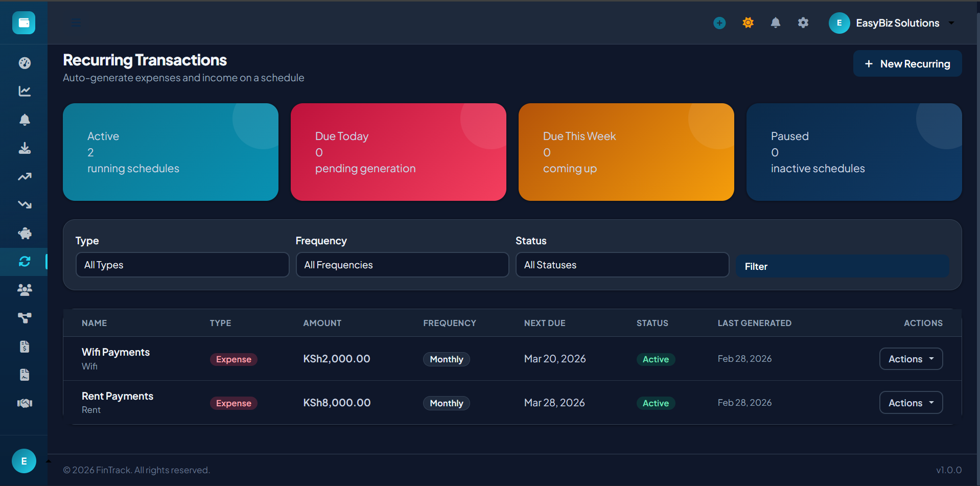
Task: Open the All Frequencies dropdown
Action: (402, 265)
